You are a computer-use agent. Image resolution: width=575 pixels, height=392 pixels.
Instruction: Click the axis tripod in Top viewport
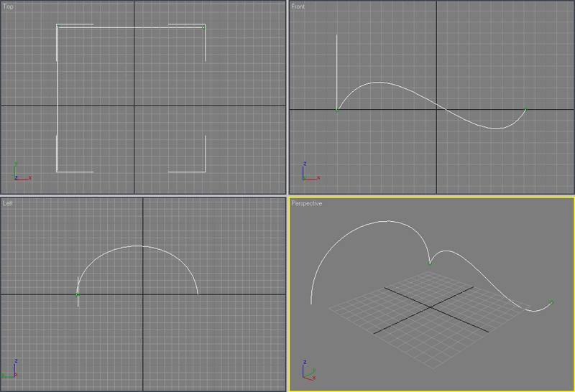click(20, 172)
